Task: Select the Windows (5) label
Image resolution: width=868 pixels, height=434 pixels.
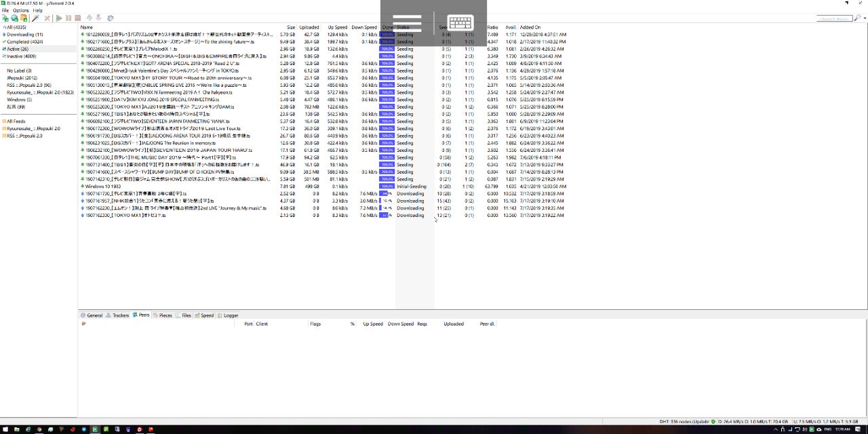Action: (20, 100)
